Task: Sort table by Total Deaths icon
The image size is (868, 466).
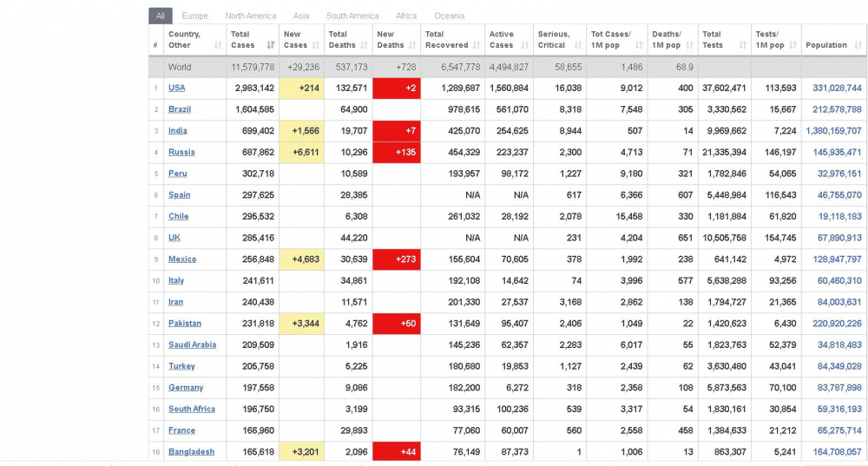Action: [365, 45]
